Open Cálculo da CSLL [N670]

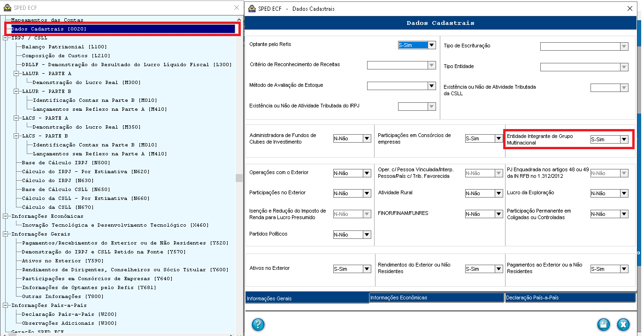pyautogui.click(x=58, y=207)
